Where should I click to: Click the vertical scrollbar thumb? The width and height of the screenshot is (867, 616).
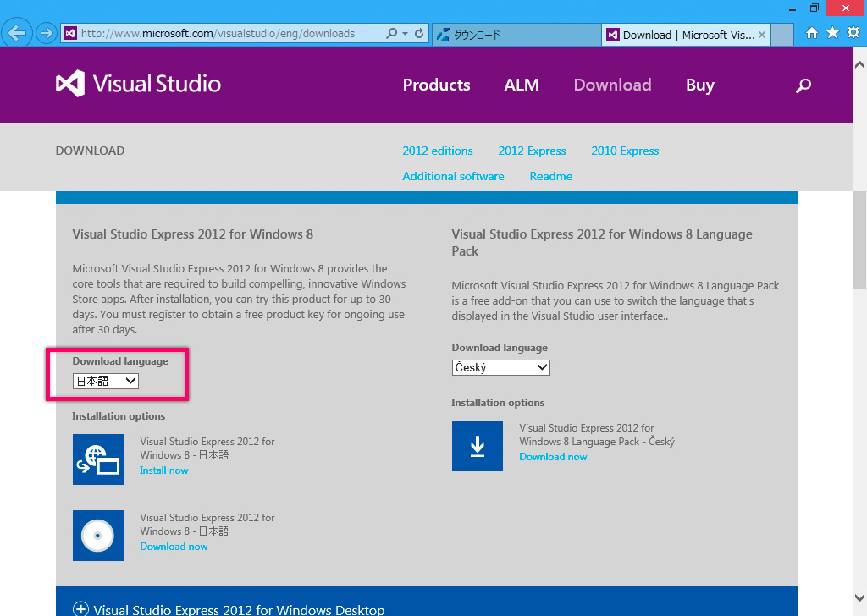coord(860,239)
